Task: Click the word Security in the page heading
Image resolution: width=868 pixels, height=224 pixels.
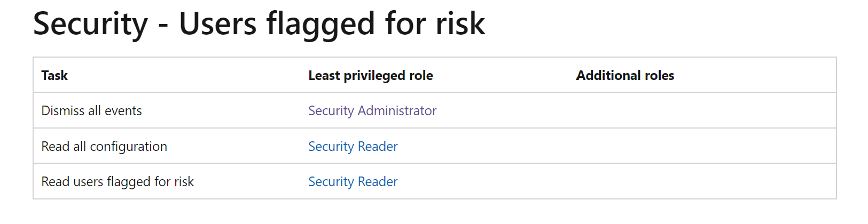Action: coord(90,24)
